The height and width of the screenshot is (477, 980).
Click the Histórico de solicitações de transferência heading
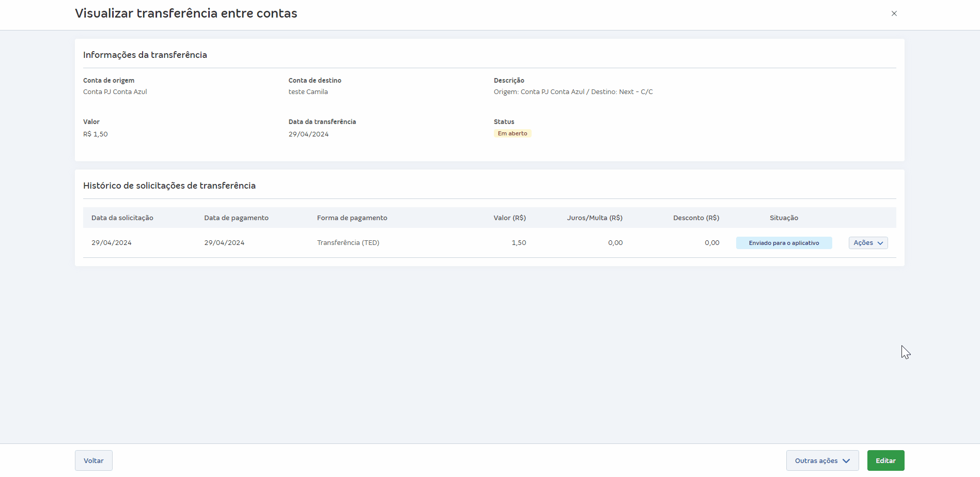pyautogui.click(x=169, y=186)
